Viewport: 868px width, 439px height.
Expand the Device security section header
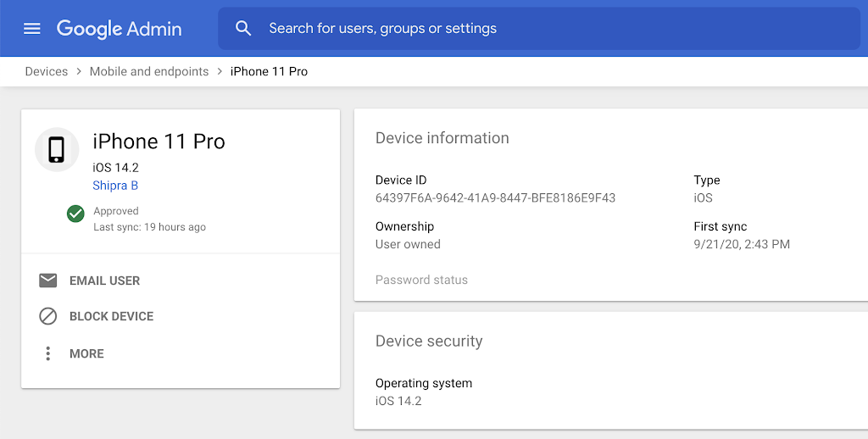tap(429, 341)
